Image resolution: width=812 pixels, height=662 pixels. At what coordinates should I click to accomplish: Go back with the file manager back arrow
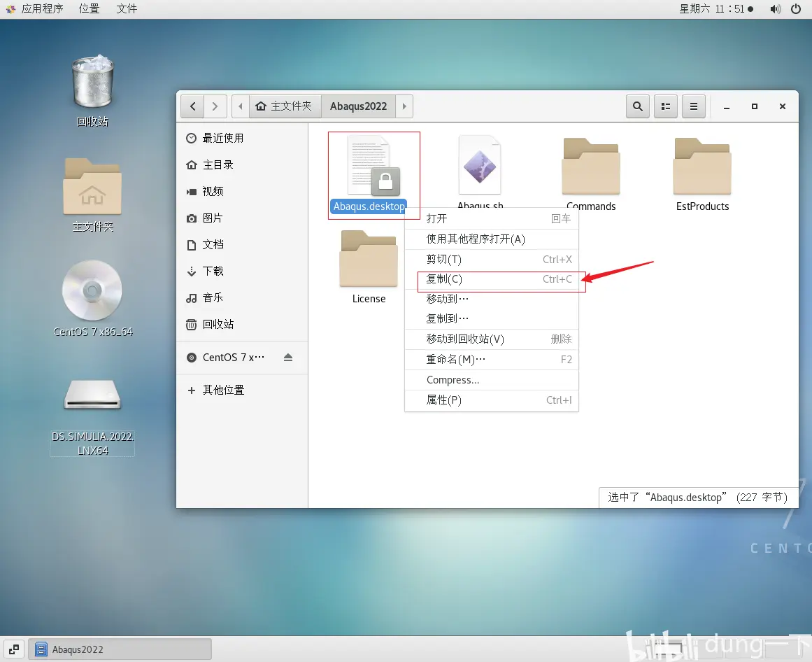pyautogui.click(x=192, y=106)
